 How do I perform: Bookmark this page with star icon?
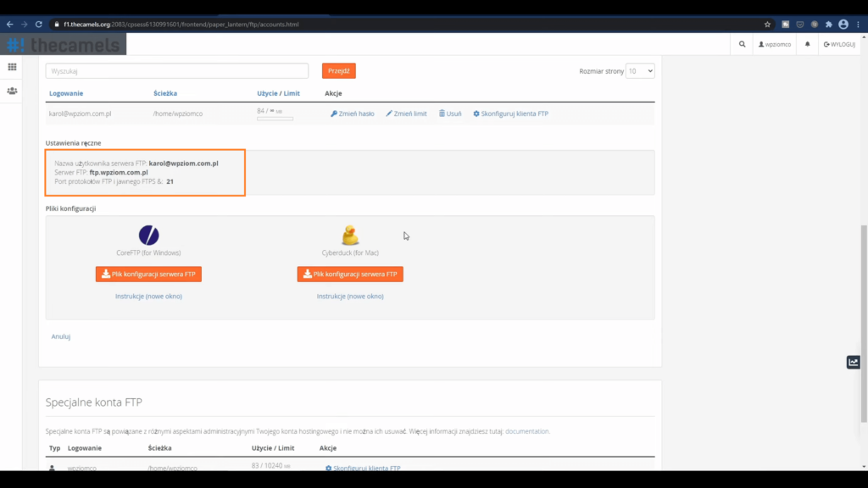coord(767,25)
